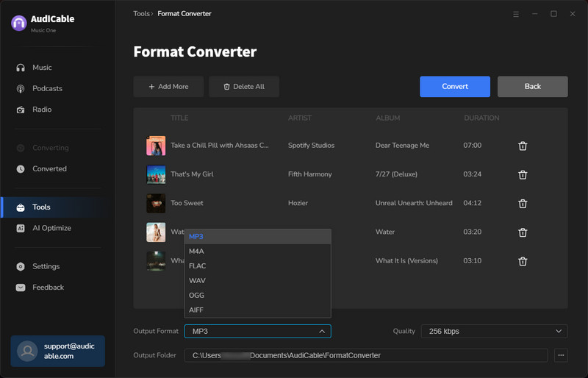Click the DURATION column header
Image resolution: width=588 pixels, height=378 pixels.
(481, 118)
